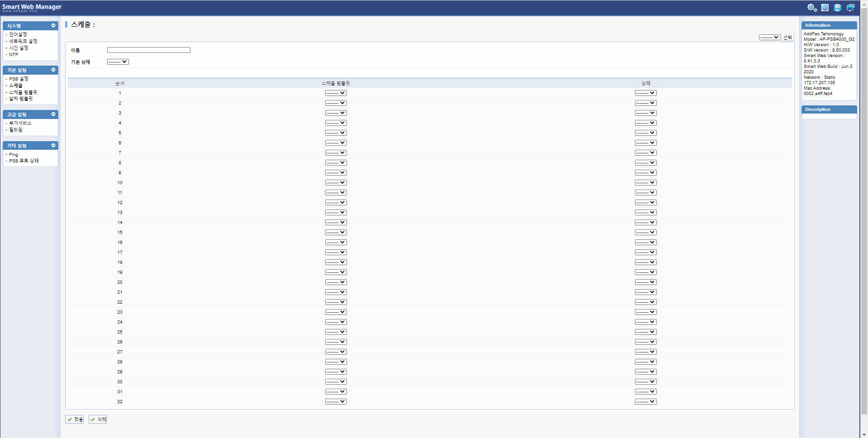
Task: Go to 네트워크 설정 in sidebar
Action: (x=23, y=41)
